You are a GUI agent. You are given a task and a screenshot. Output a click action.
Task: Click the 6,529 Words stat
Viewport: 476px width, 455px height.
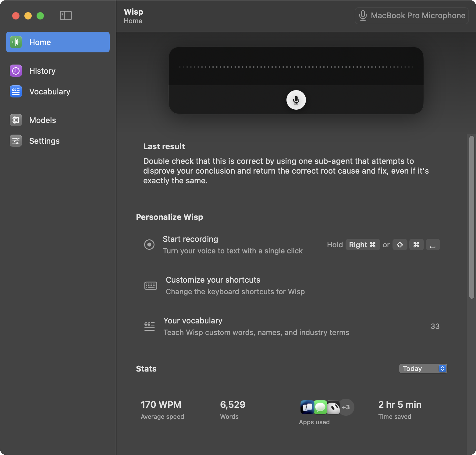click(x=233, y=410)
